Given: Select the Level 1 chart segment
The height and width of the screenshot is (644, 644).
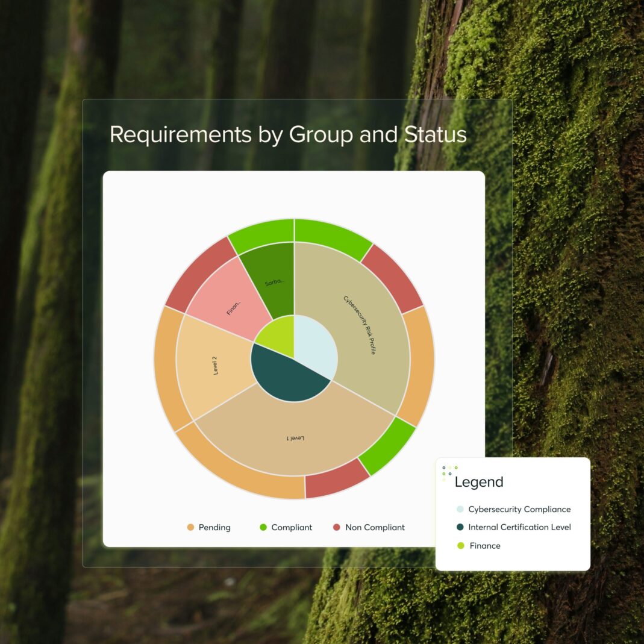Looking at the screenshot, I should pyautogui.click(x=295, y=437).
